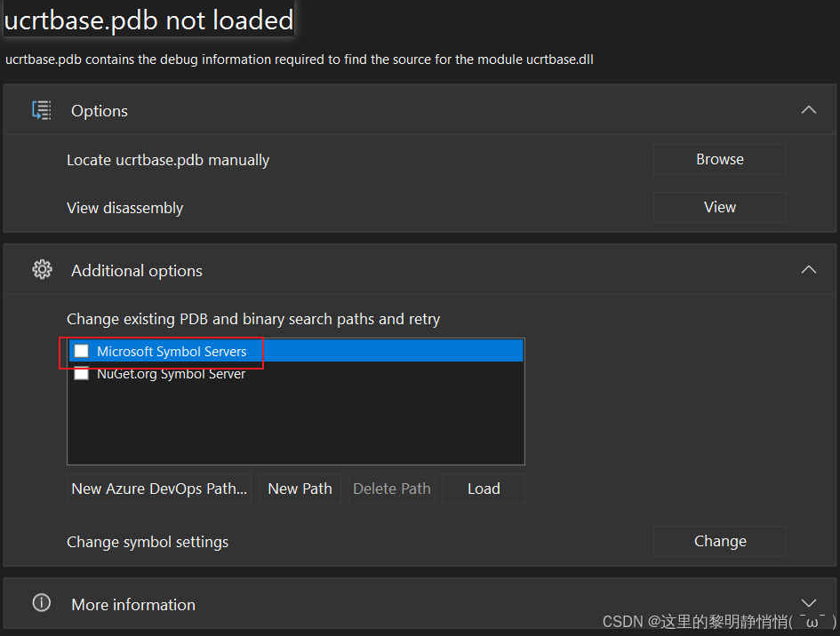Add a symbol path with New Path
The width and height of the screenshot is (840, 636).
click(299, 488)
